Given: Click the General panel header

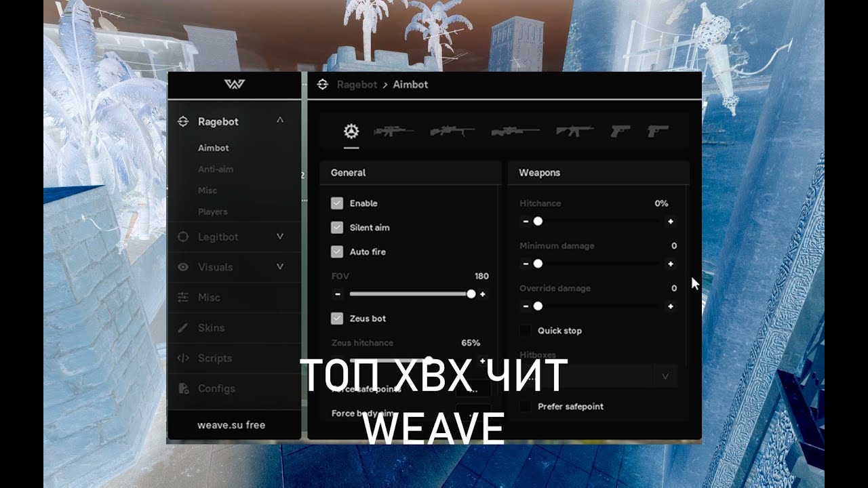Looking at the screenshot, I should [x=410, y=173].
